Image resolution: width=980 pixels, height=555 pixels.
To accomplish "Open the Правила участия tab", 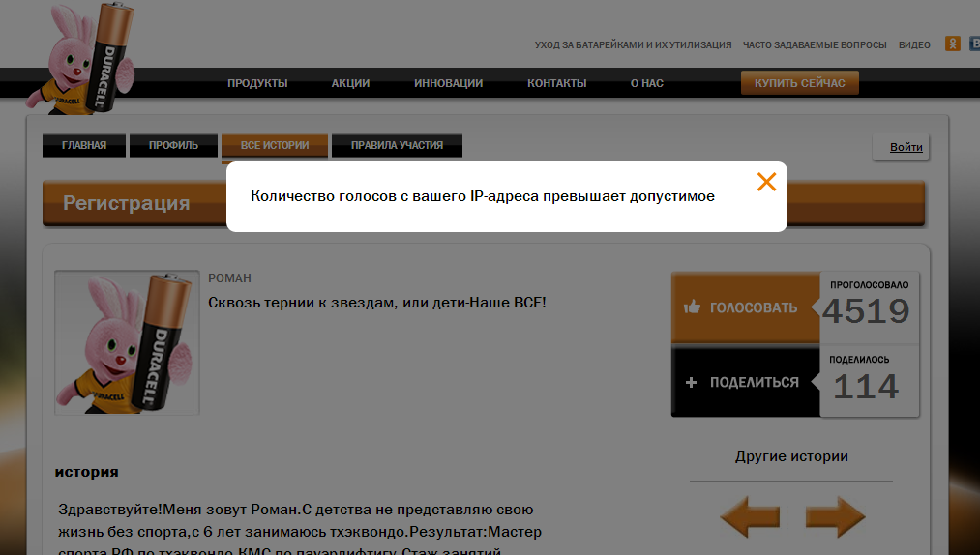I will point(397,145).
